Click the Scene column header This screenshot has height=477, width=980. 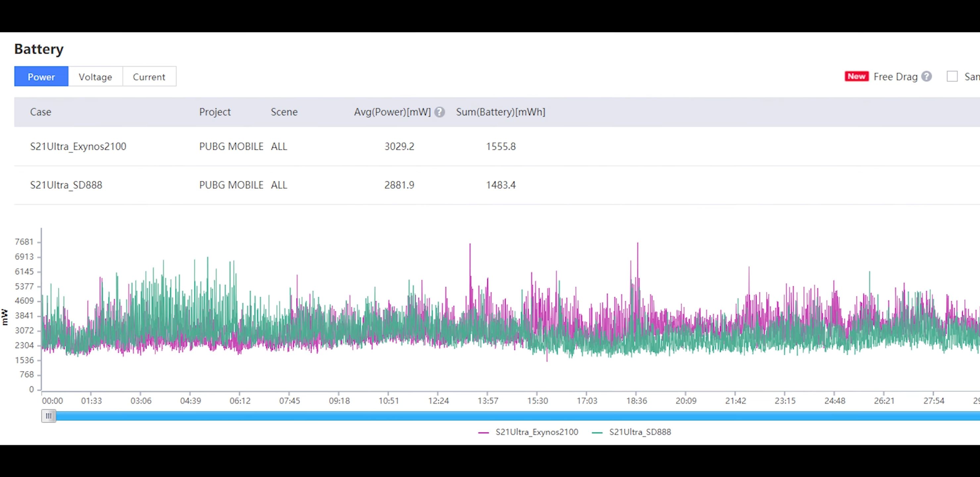pos(284,112)
